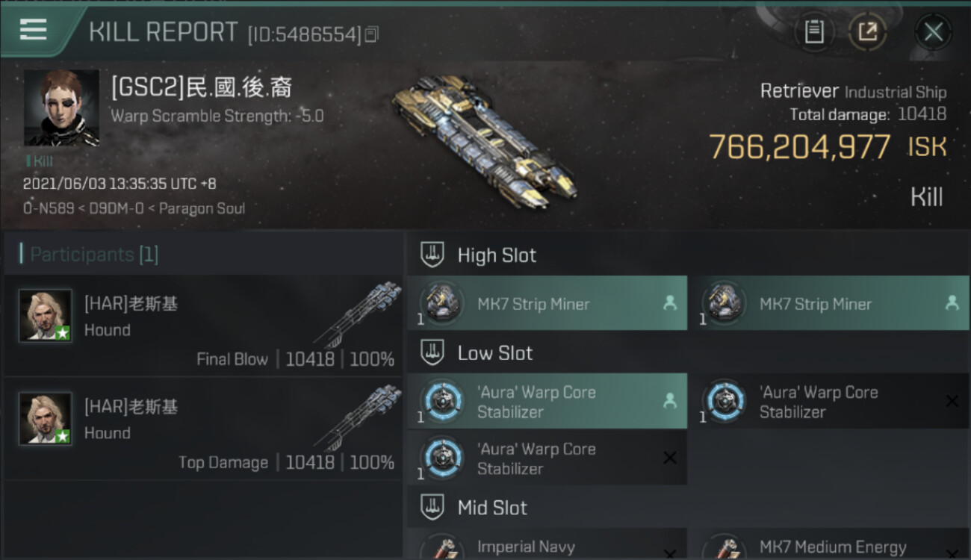
Task: Copy the kill report ID
Action: click(x=372, y=34)
